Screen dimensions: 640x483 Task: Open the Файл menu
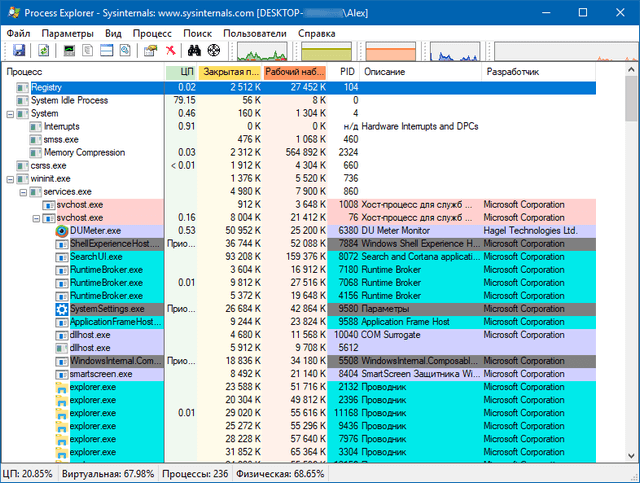click(18, 33)
